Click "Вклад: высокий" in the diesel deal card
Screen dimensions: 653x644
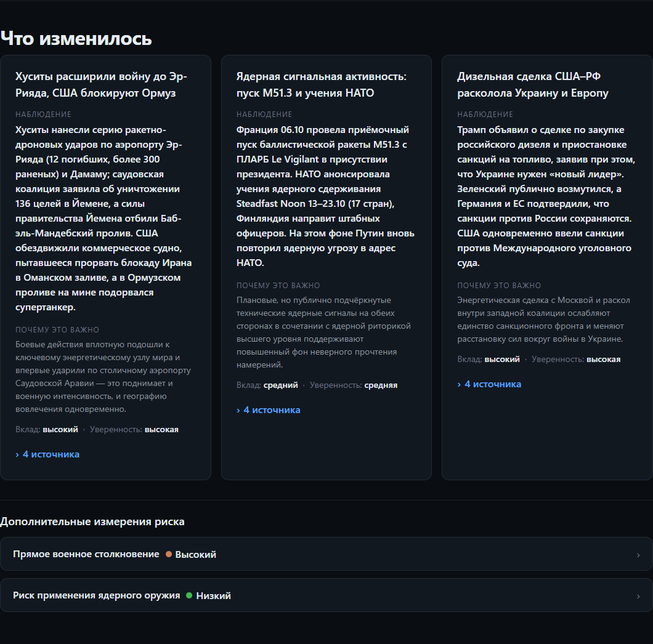[489, 360]
